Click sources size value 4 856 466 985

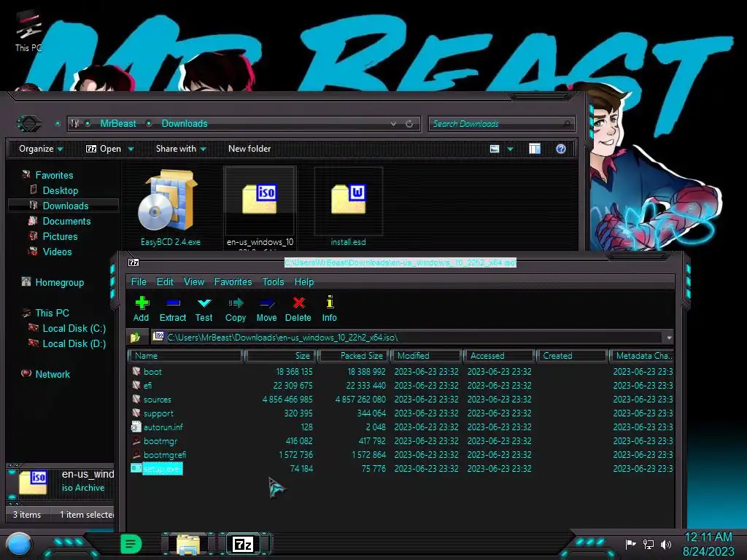[x=287, y=400]
